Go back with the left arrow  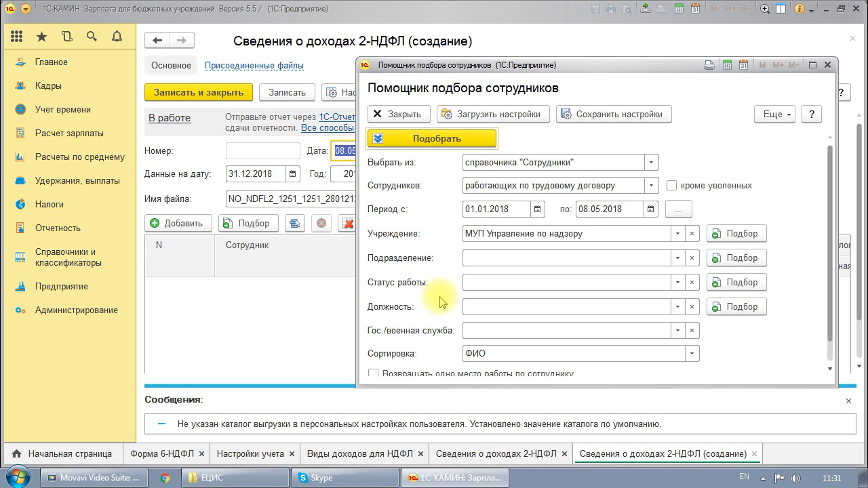[x=157, y=41]
